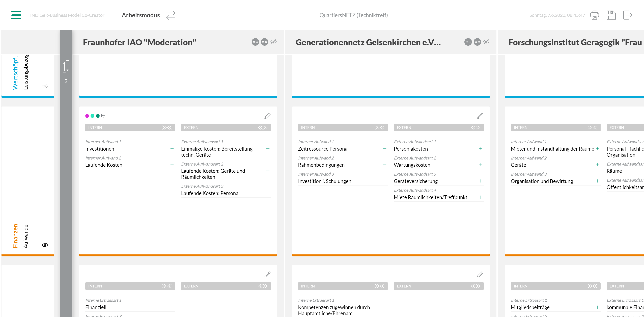Hide the Generationennetz Gelsenkirchen column

pyautogui.click(x=486, y=42)
